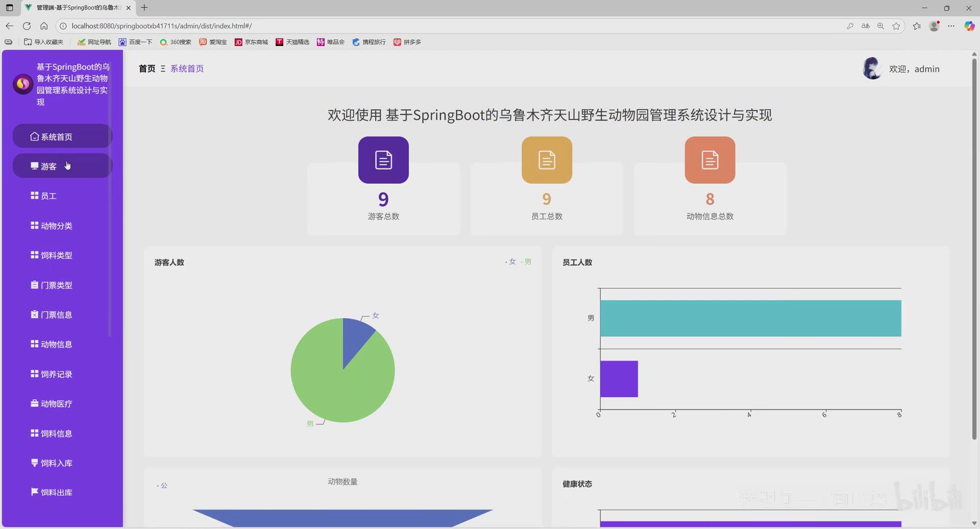Toggle the 男 legend on visitor chart
The width and height of the screenshot is (980, 529).
pos(527,261)
